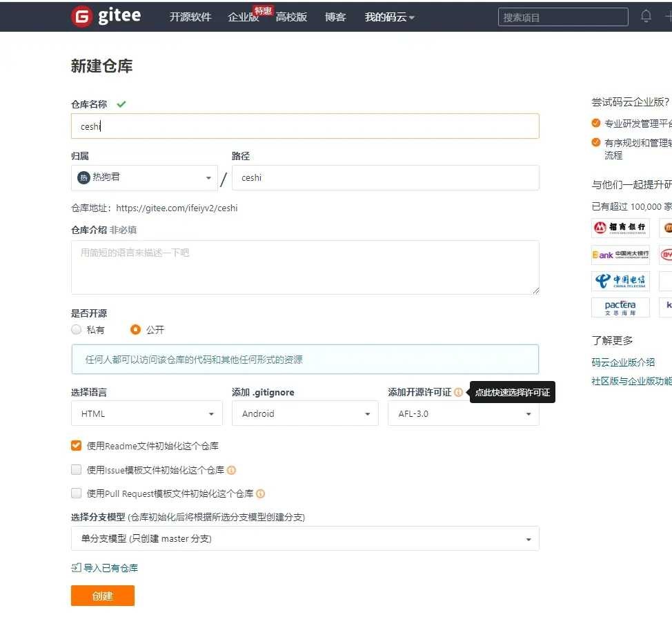Open the branch model dropdown
Image resolution: width=672 pixels, height=626 pixels.
click(305, 538)
